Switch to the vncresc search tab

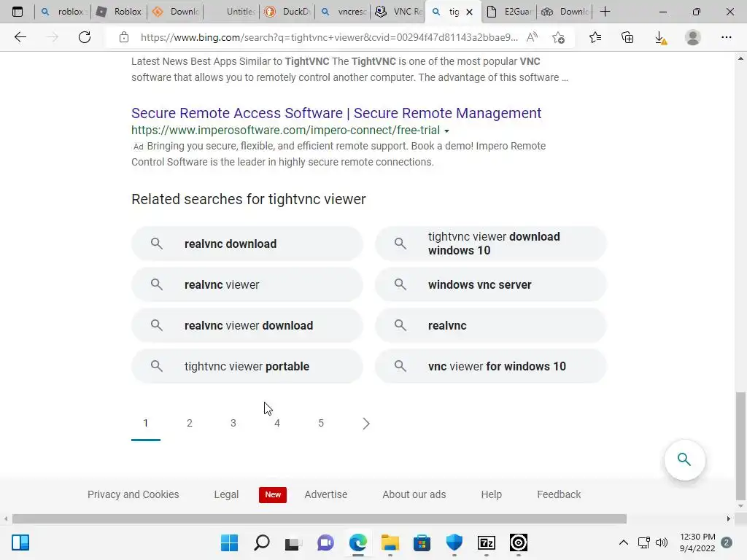(344, 12)
